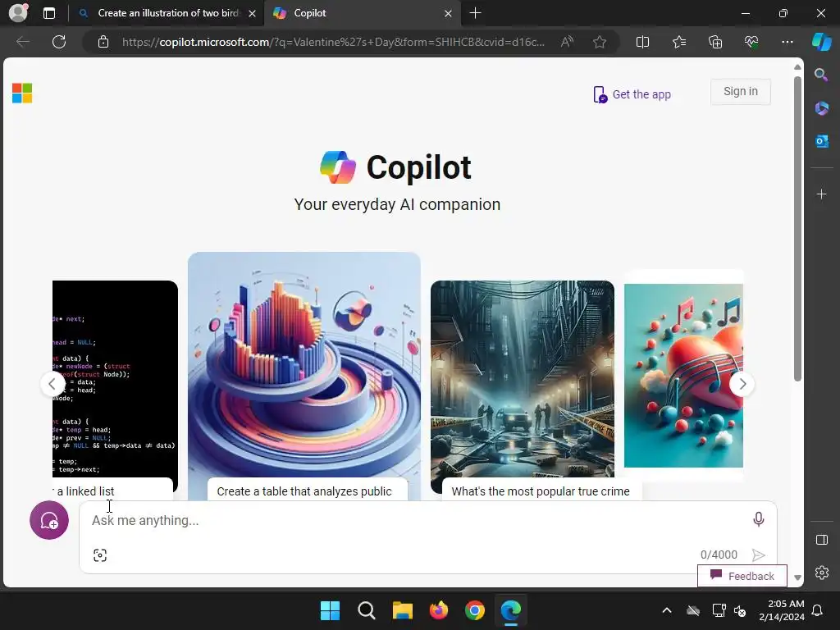This screenshot has height=630, width=840.
Task: Click the Microsoft logo
Action: 22,94
